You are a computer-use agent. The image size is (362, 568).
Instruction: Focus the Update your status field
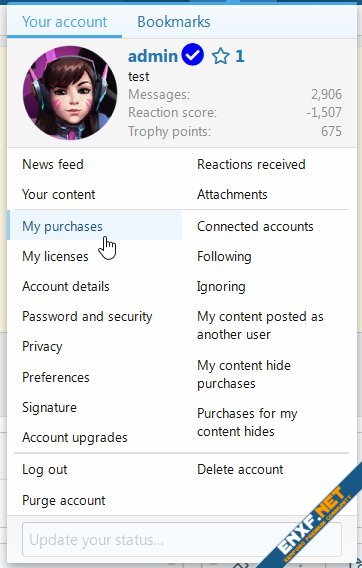pos(182,539)
